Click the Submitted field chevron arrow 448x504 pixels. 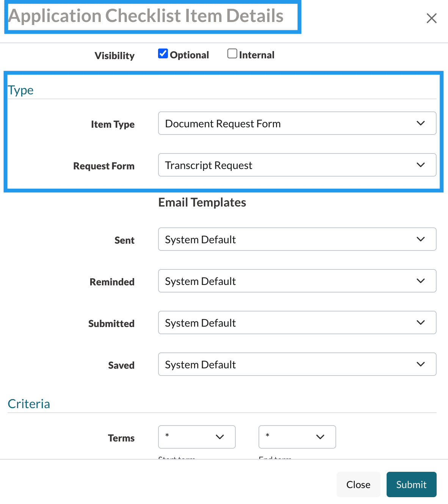point(421,323)
